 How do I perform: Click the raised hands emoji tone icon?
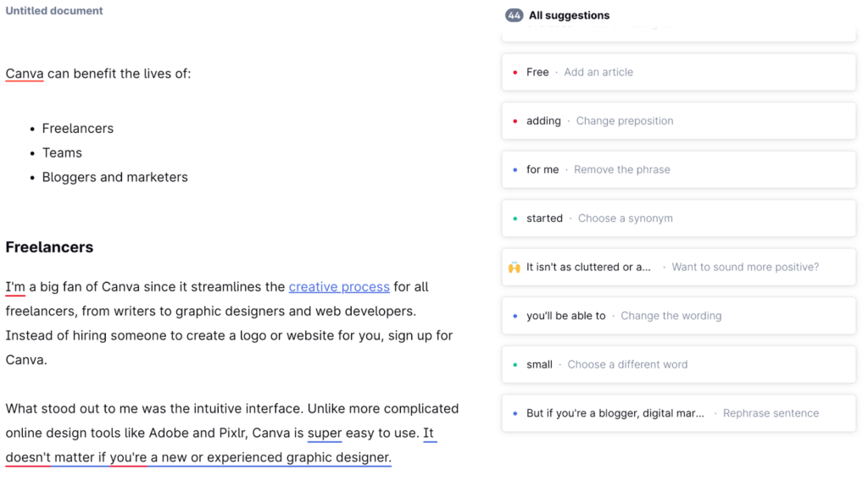515,268
